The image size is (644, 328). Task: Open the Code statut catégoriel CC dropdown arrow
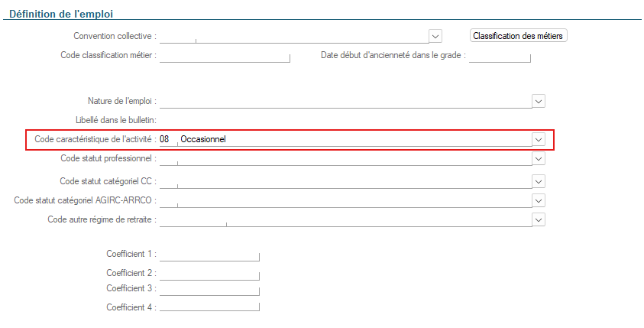(x=538, y=181)
